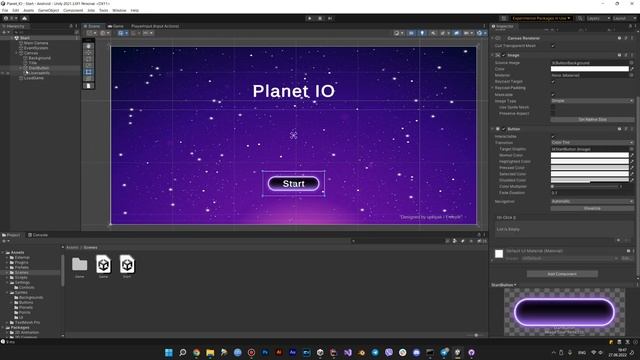Collapse the Canvas object in Hierarchy
640x360 pixels.
(17, 53)
